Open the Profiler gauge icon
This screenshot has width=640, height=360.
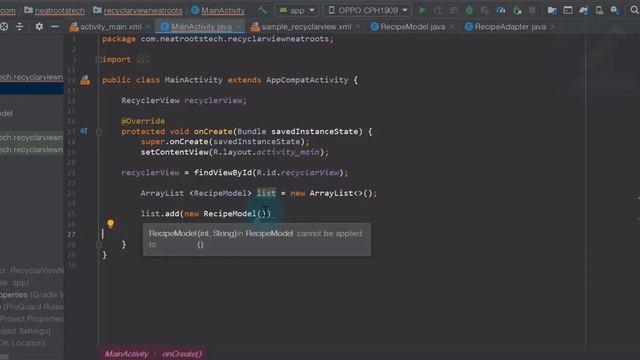pos(501,10)
